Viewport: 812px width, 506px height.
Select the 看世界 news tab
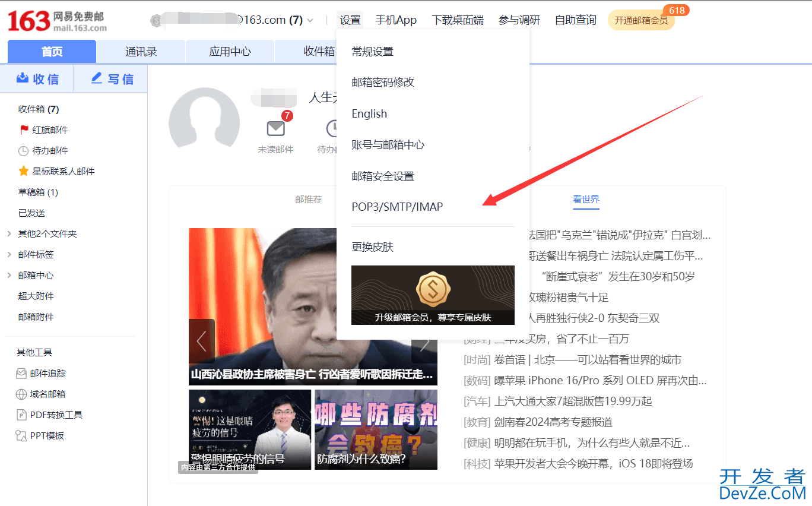586,200
